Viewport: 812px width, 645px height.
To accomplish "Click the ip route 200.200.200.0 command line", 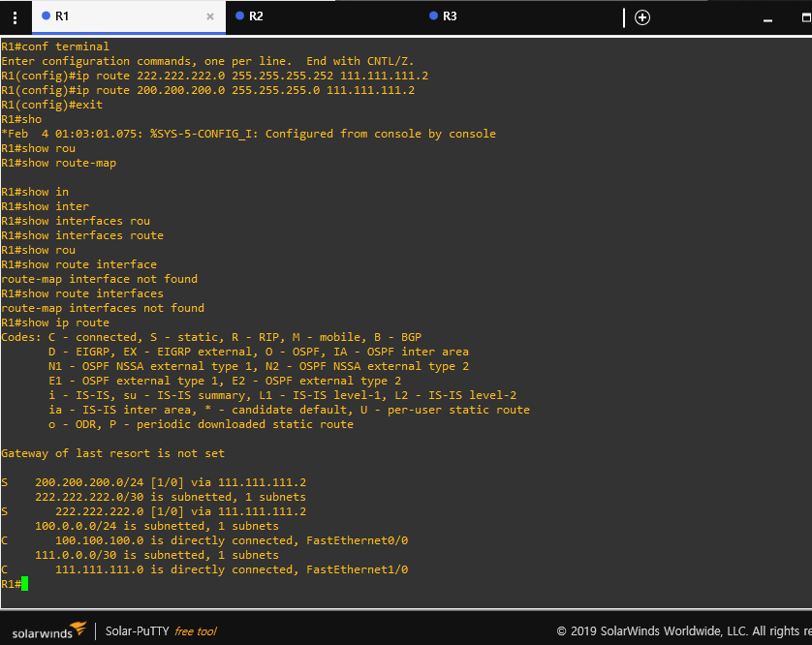I will (208, 90).
